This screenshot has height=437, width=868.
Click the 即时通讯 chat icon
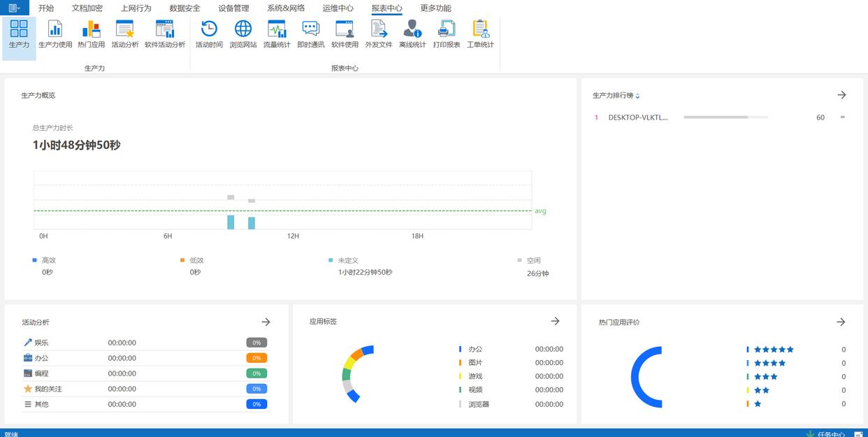tap(310, 34)
